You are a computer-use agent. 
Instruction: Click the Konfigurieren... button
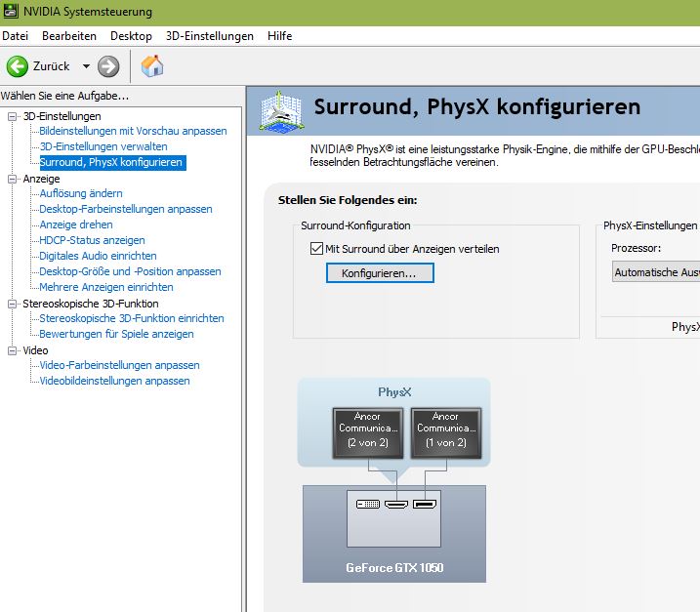pos(380,272)
